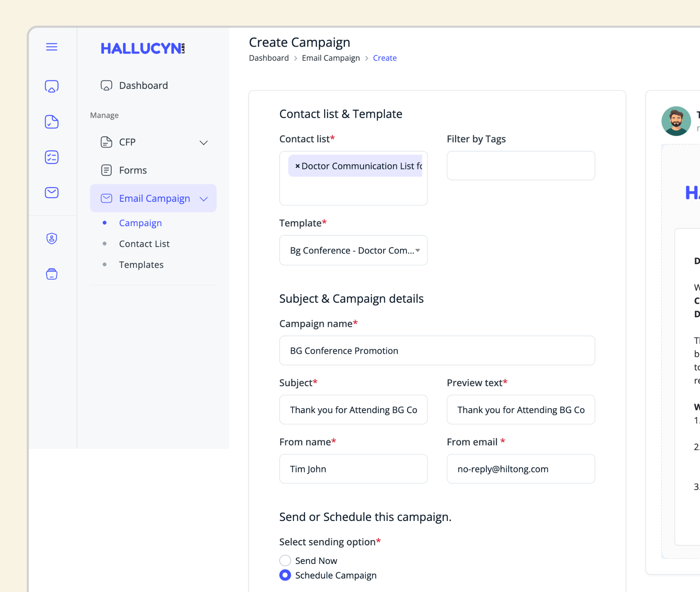
Task: Click the Filter by Tags input field
Action: [x=520, y=166]
